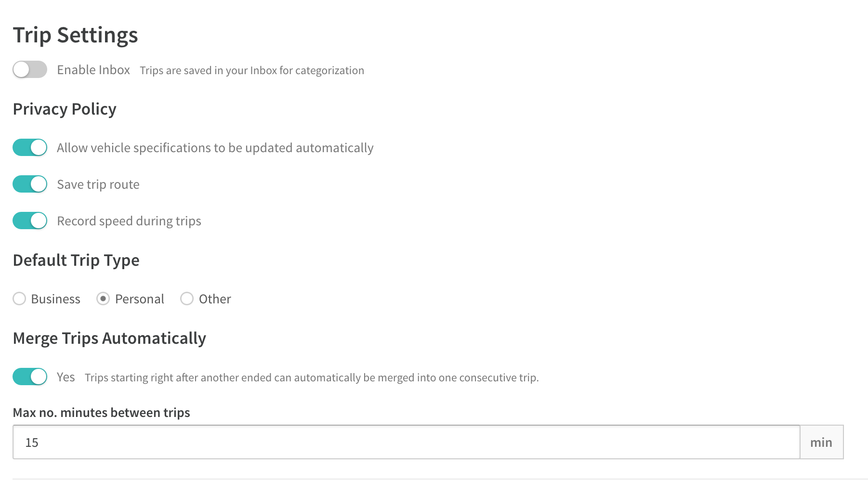The width and height of the screenshot is (868, 494).
Task: Focus the max minutes between trips field
Action: tap(407, 442)
